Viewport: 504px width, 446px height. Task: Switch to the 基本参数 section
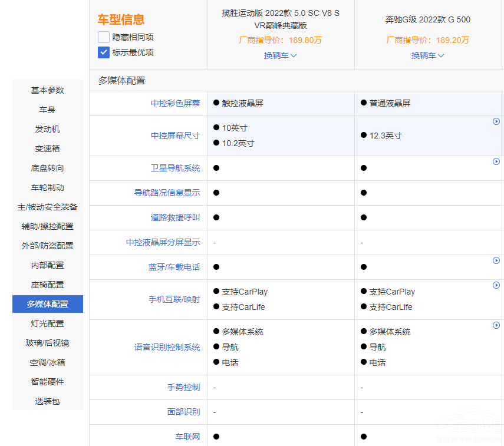tap(47, 90)
